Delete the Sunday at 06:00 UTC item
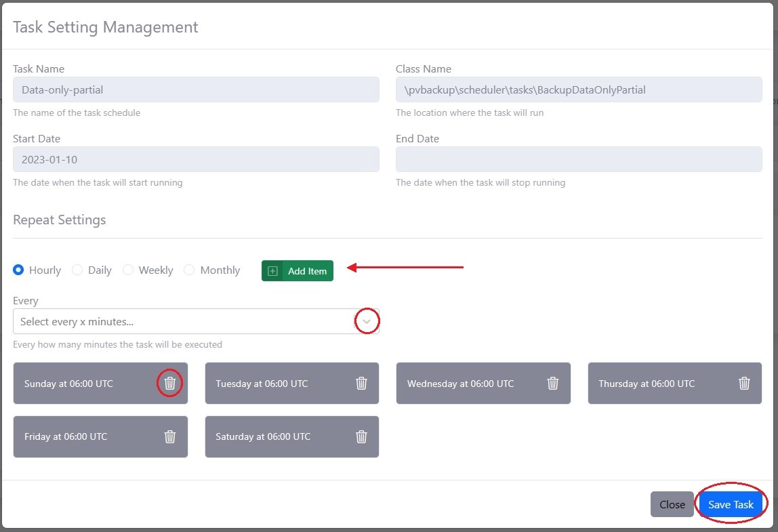The width and height of the screenshot is (778, 532). (170, 384)
